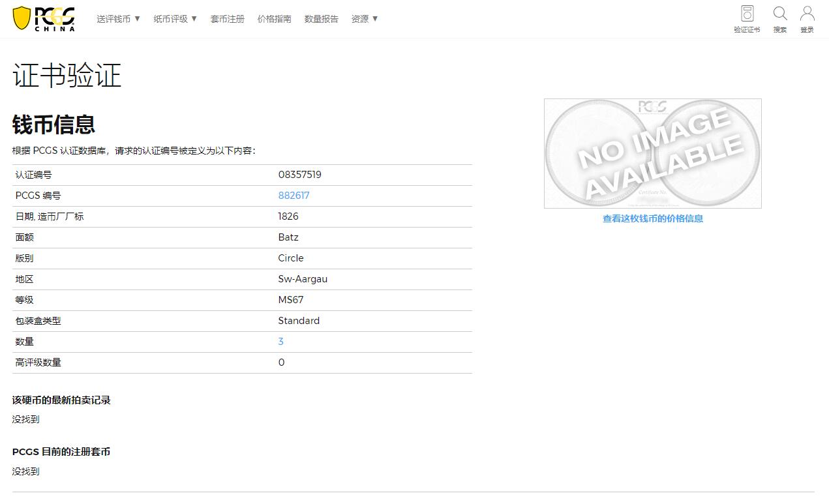
Task: Select the grade value MS67
Action: [x=291, y=300]
